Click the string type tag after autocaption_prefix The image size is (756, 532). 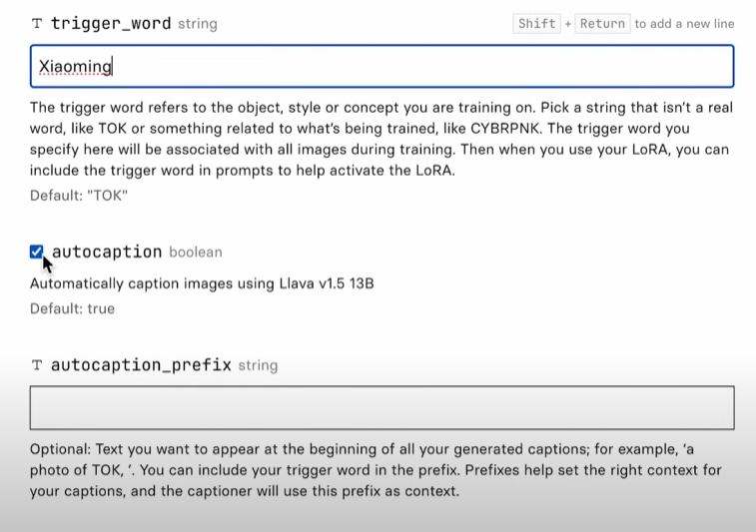tap(258, 365)
